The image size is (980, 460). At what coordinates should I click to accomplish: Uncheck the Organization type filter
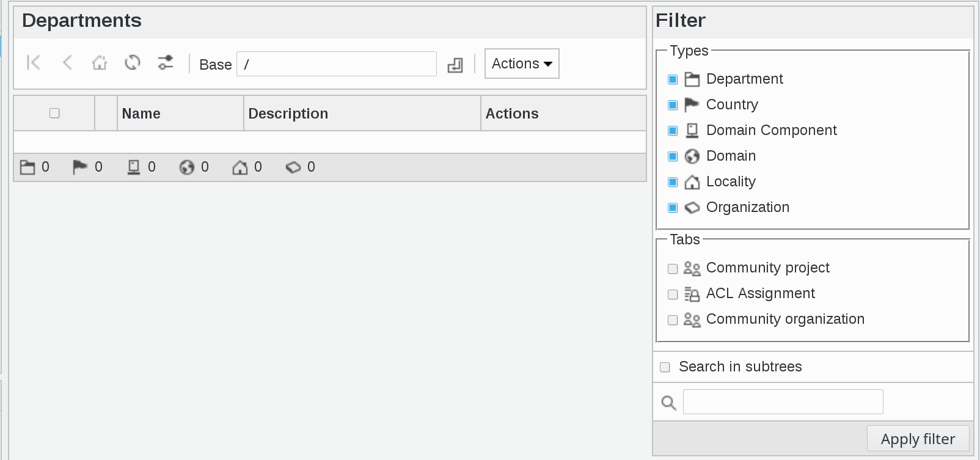673,208
